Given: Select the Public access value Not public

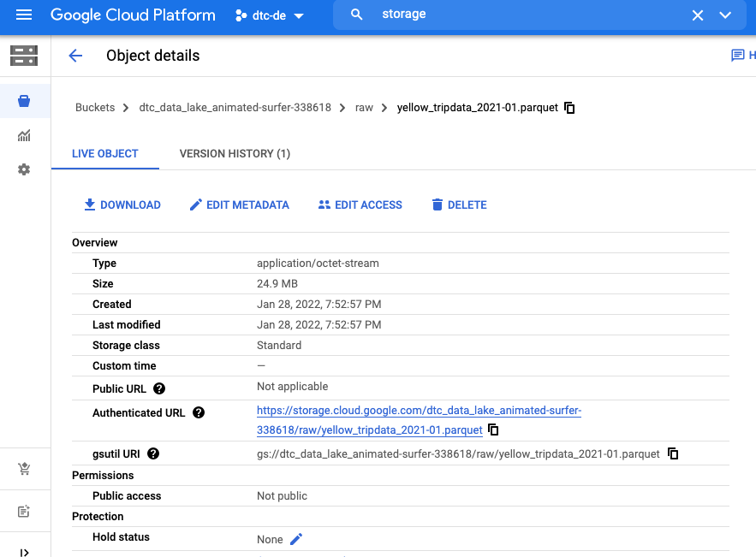Looking at the screenshot, I should point(282,495).
